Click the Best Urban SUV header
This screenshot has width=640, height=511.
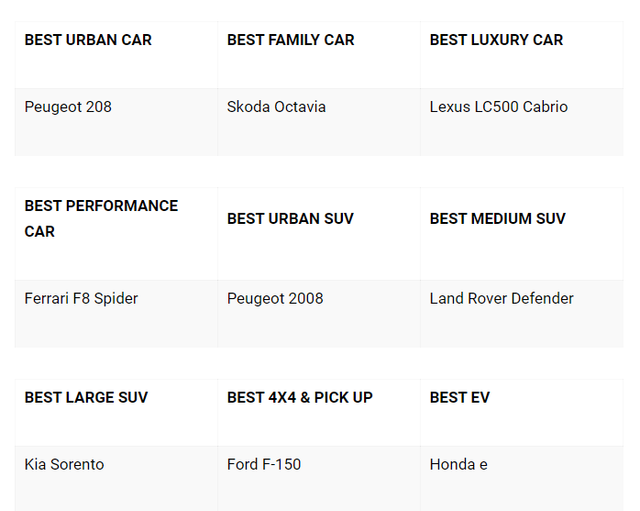pos(290,218)
